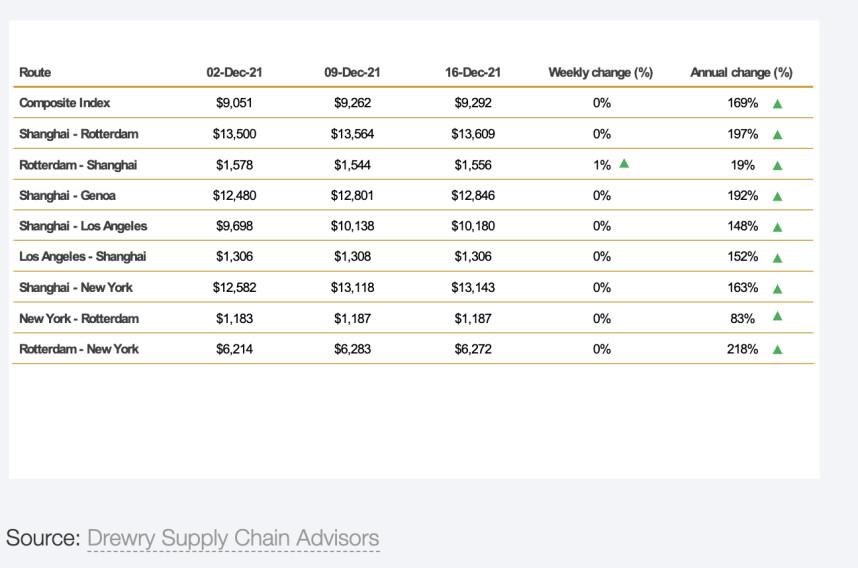Select the Weekly change (%) header

[600, 72]
